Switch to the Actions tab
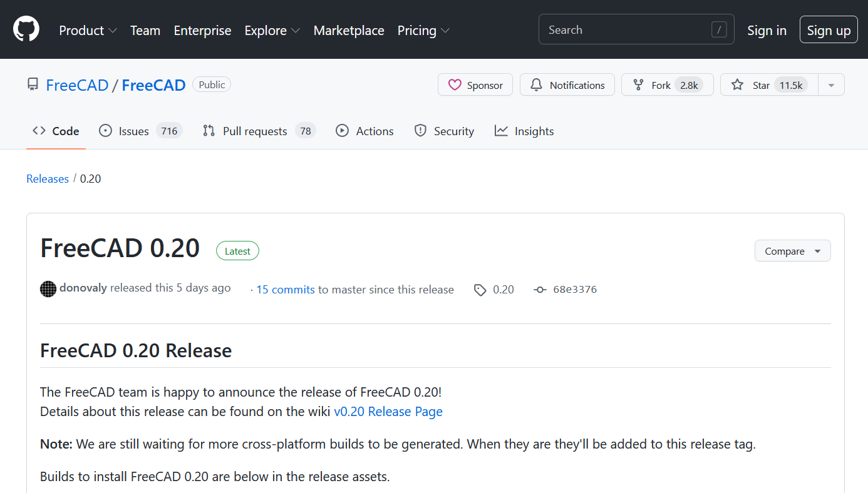The height and width of the screenshot is (493, 868). tap(364, 131)
